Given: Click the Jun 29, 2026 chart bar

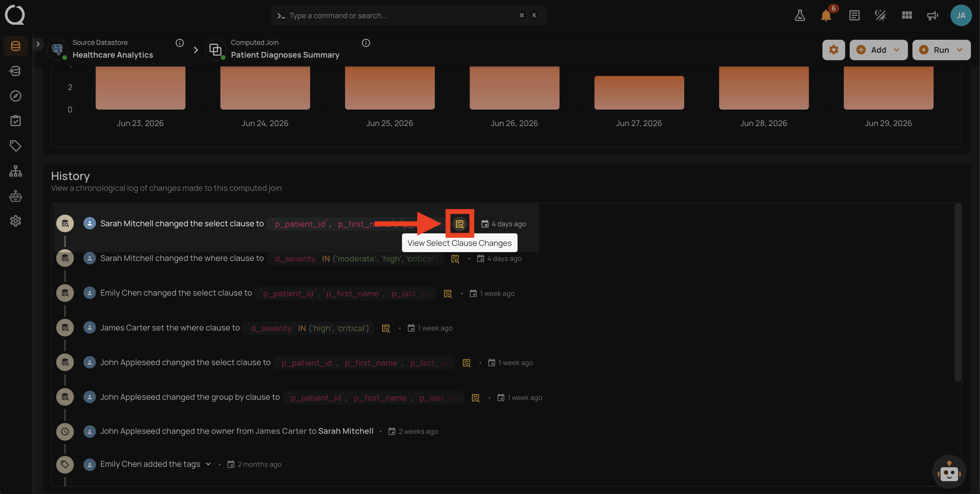Looking at the screenshot, I should (888, 88).
